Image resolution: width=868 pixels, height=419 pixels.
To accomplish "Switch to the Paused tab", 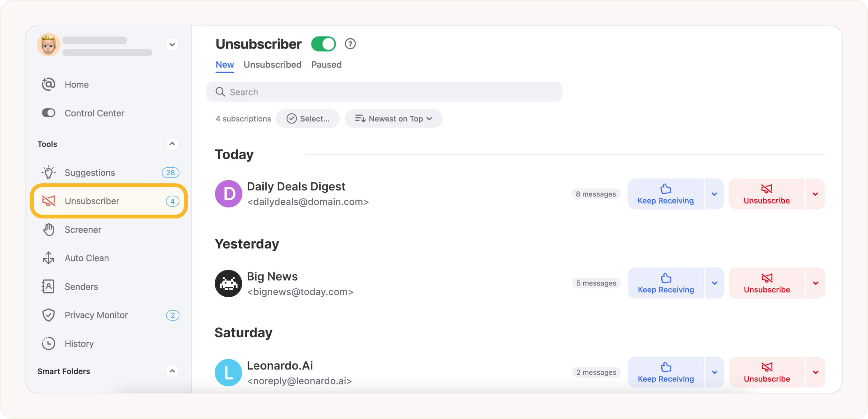I will tap(326, 65).
